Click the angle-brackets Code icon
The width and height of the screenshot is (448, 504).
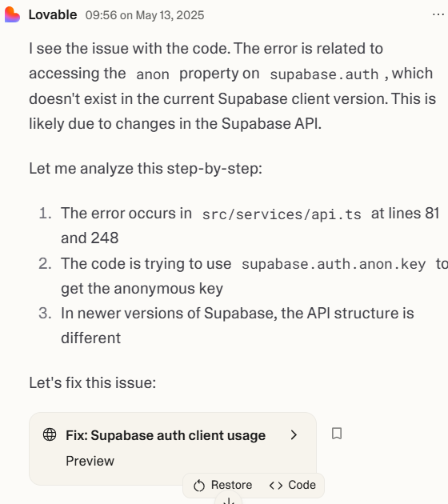point(276,485)
